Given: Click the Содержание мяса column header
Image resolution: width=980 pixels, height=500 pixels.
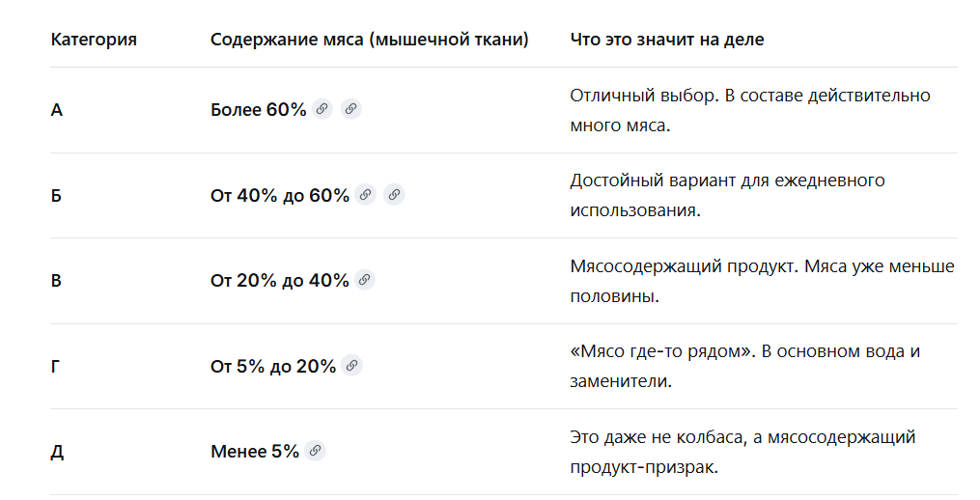Looking at the screenshot, I should click(x=370, y=40).
